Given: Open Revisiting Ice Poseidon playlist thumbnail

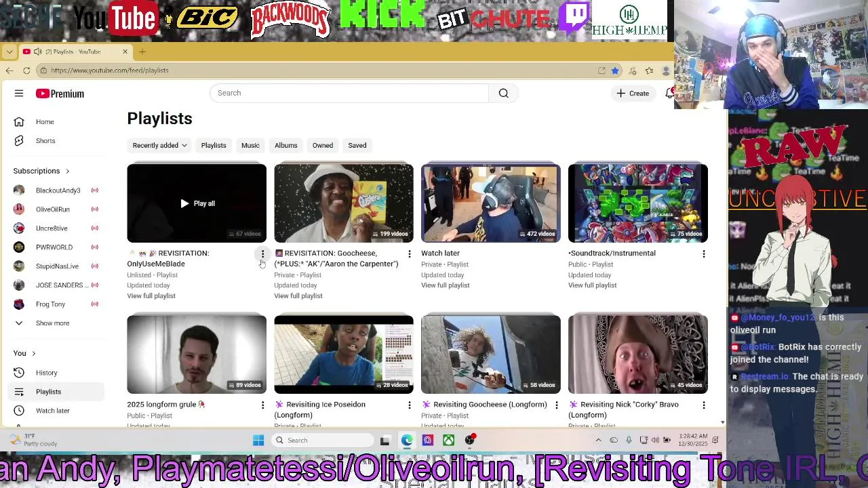Looking at the screenshot, I should 344,354.
